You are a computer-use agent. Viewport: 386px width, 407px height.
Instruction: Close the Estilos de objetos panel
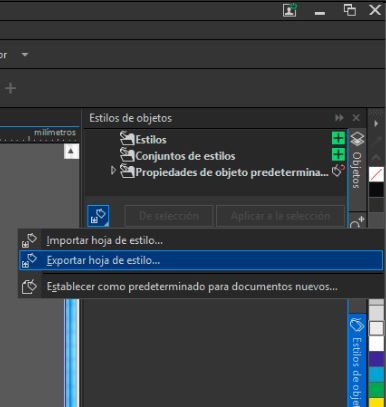click(x=356, y=118)
